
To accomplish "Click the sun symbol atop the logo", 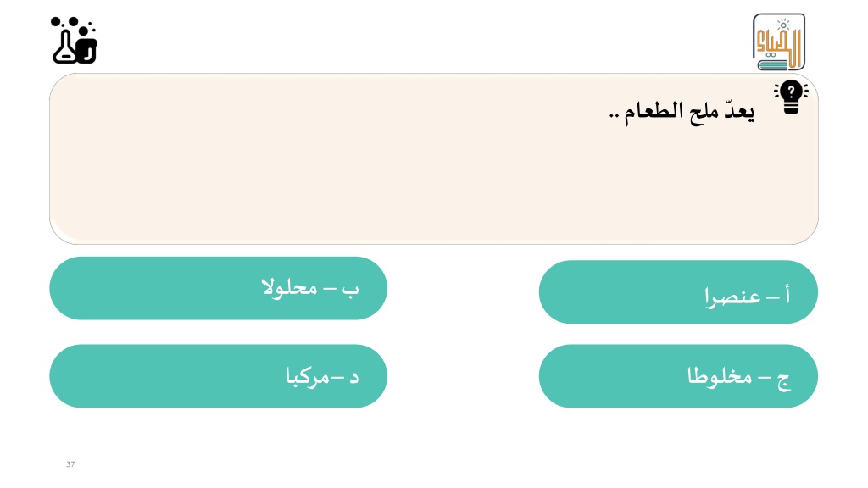I will pos(783,25).
